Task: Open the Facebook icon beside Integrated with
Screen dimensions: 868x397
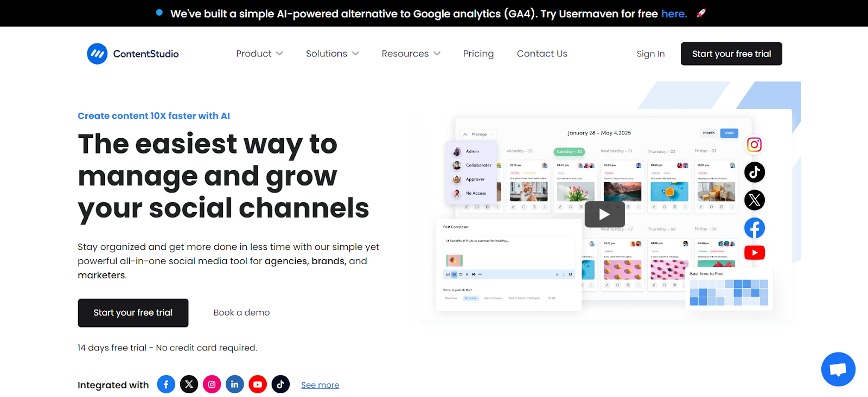Action: click(x=166, y=385)
